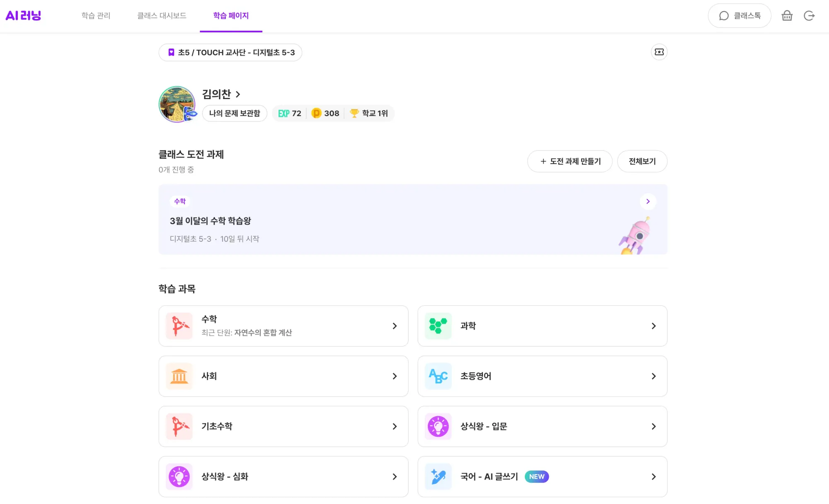Click the 국어 - AI 글쓰기 pen icon

438,476
